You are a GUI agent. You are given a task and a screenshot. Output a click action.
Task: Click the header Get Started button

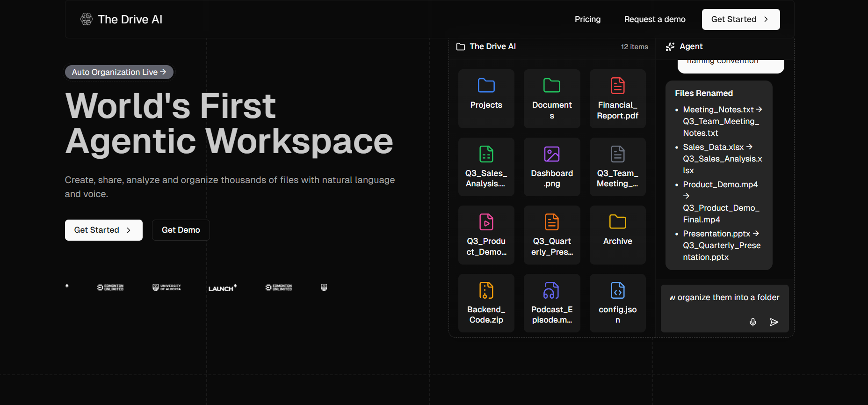[741, 19]
